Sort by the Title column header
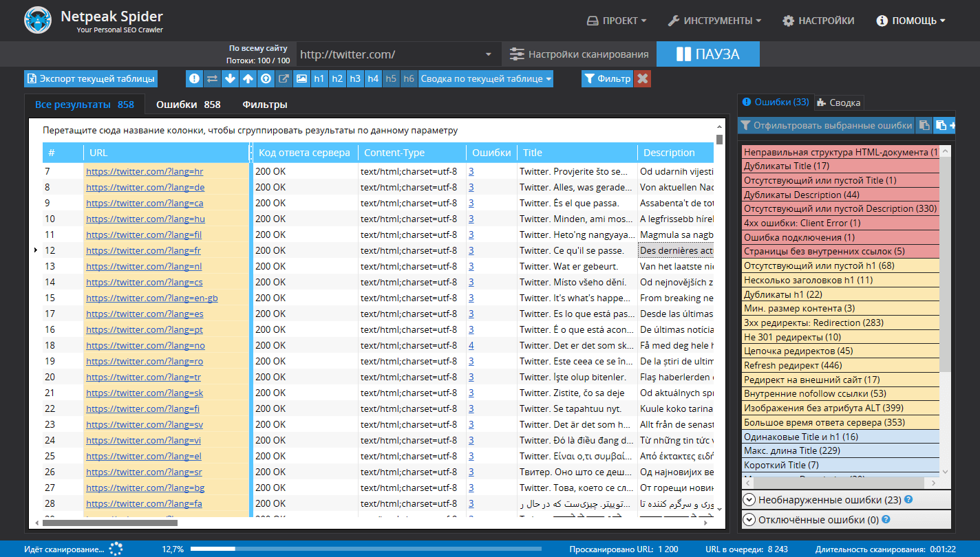Image resolution: width=980 pixels, height=557 pixels. coord(577,153)
